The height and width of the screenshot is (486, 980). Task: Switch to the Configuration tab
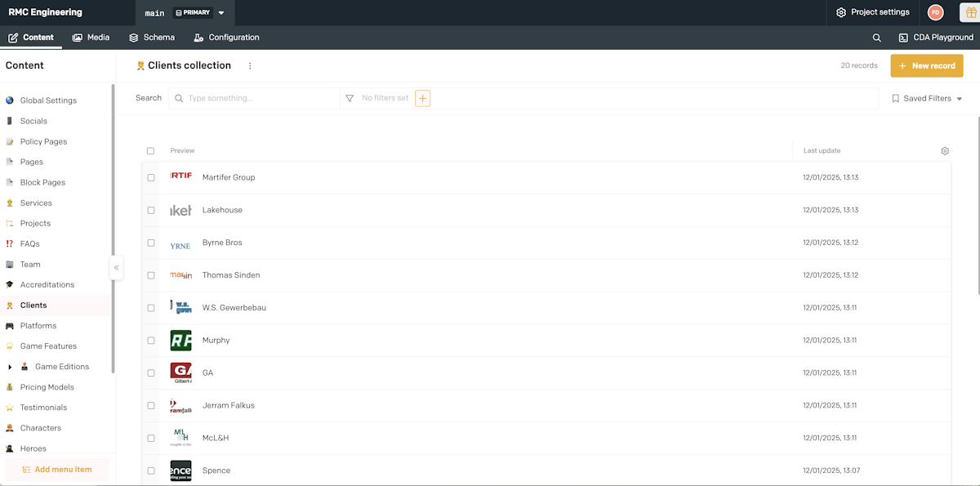[x=226, y=38]
